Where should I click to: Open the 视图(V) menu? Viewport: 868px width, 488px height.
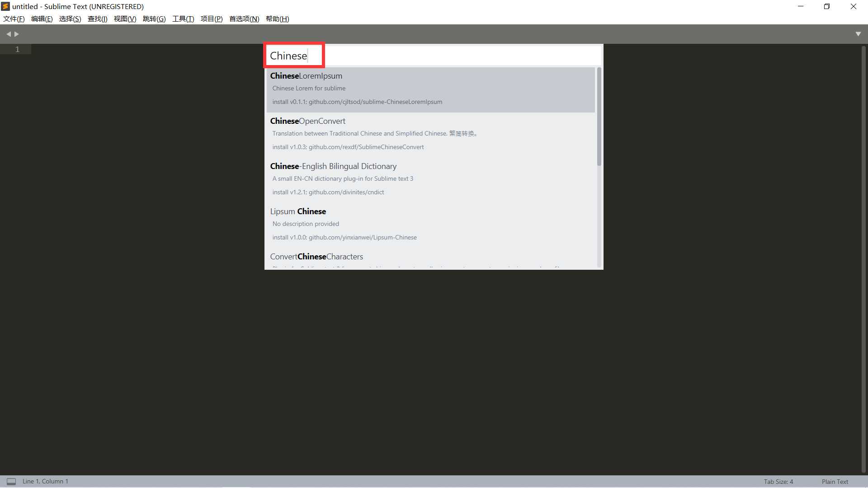click(x=125, y=19)
